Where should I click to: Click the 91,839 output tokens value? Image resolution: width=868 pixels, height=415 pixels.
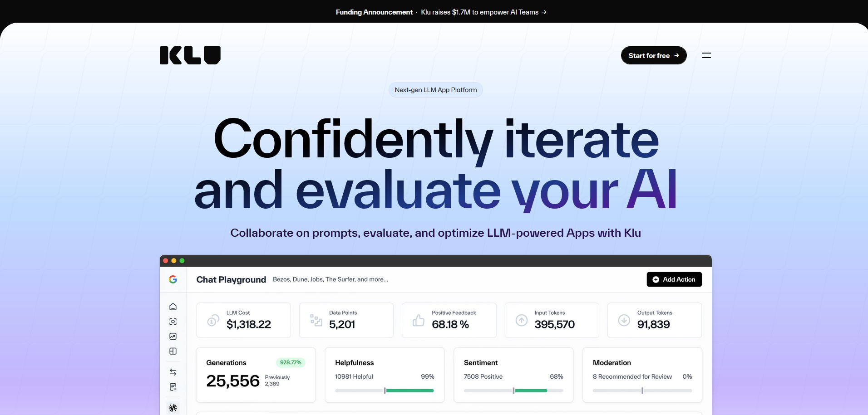click(x=654, y=324)
